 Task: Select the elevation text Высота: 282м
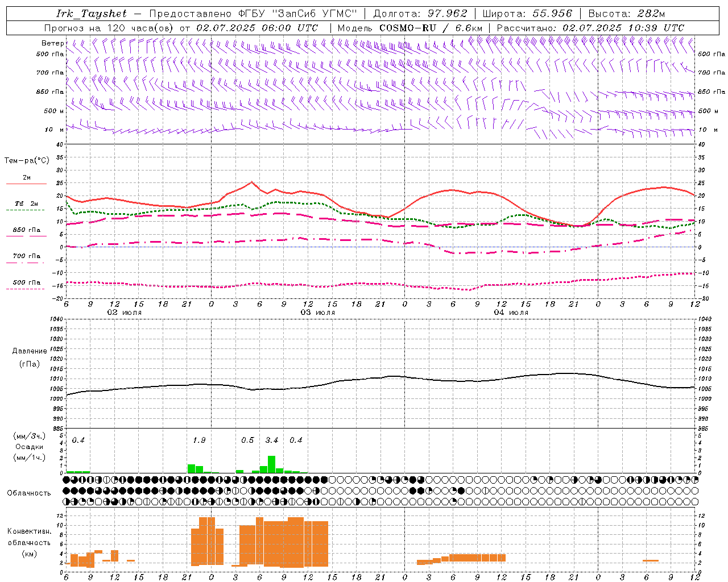(x=627, y=14)
